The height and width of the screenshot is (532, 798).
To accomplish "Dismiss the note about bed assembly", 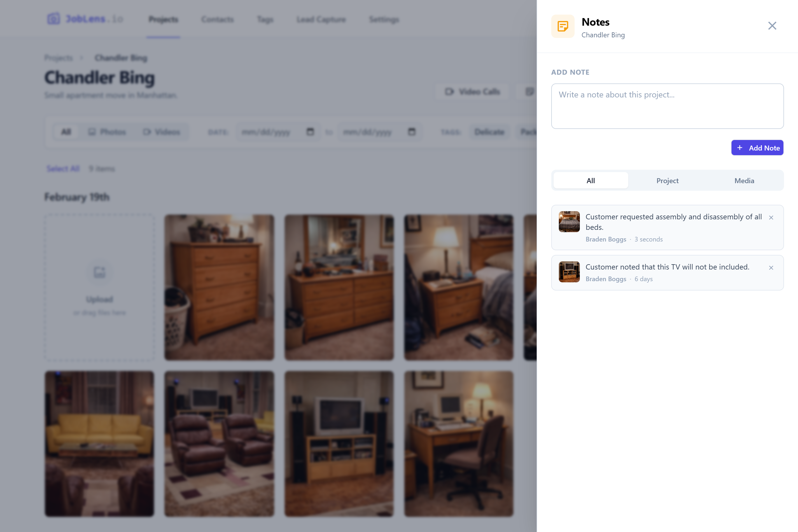I will (x=771, y=217).
